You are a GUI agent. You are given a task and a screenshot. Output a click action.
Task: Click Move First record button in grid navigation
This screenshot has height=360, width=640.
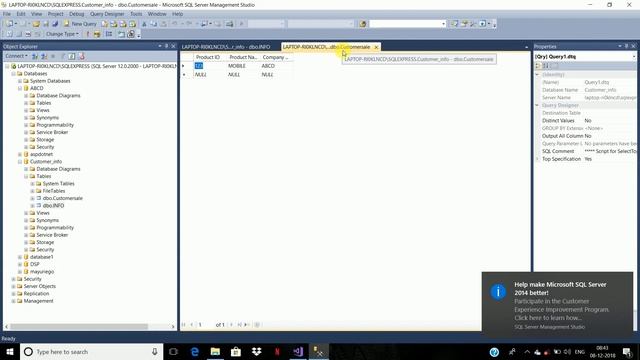click(184, 325)
